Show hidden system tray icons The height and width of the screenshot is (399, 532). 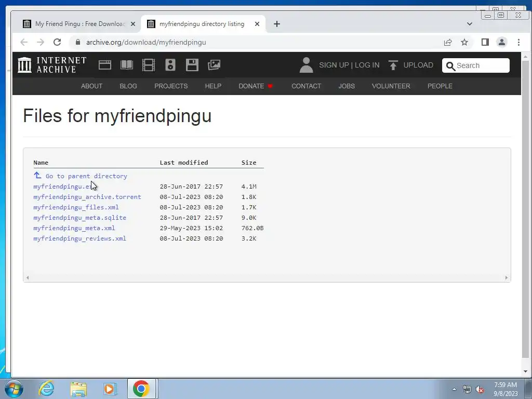[454, 389]
